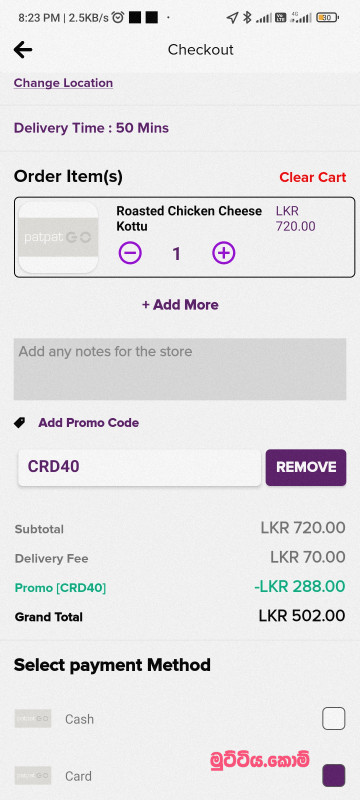Focus the store notes text area
Screen dimensions: 360x800
tap(180, 369)
